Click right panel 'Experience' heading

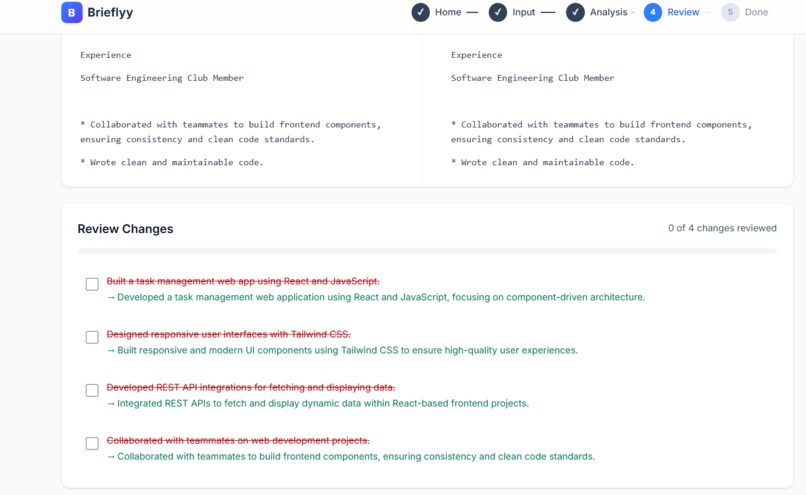click(477, 55)
